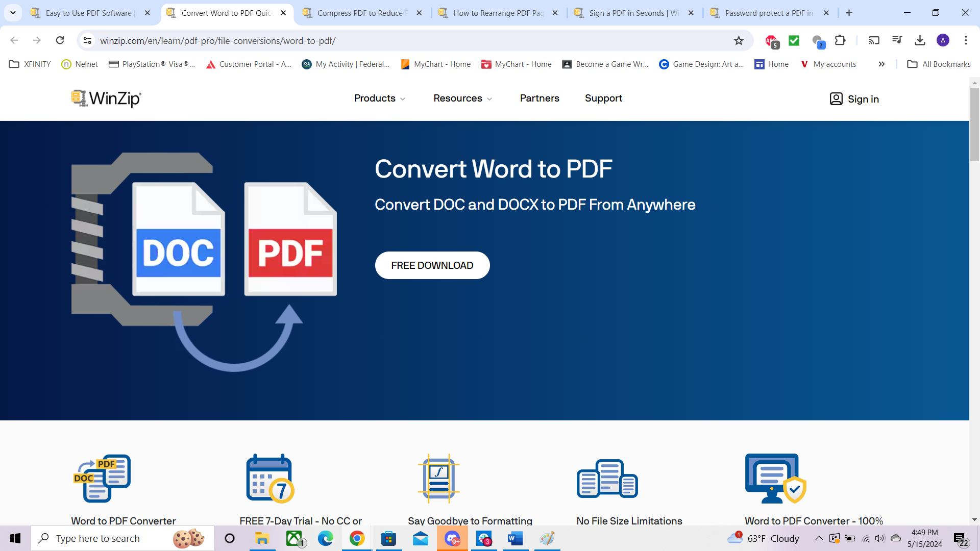Reload the page
This screenshot has height=551, width=980.
60,40
